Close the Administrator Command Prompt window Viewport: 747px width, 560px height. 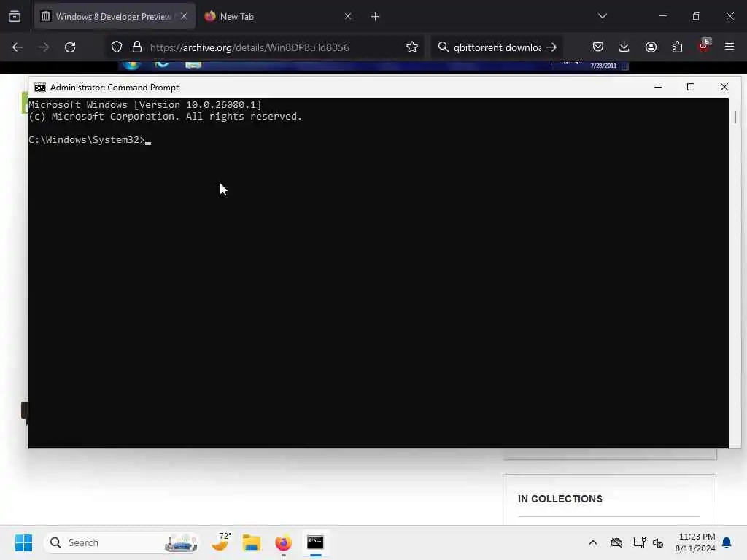click(724, 87)
